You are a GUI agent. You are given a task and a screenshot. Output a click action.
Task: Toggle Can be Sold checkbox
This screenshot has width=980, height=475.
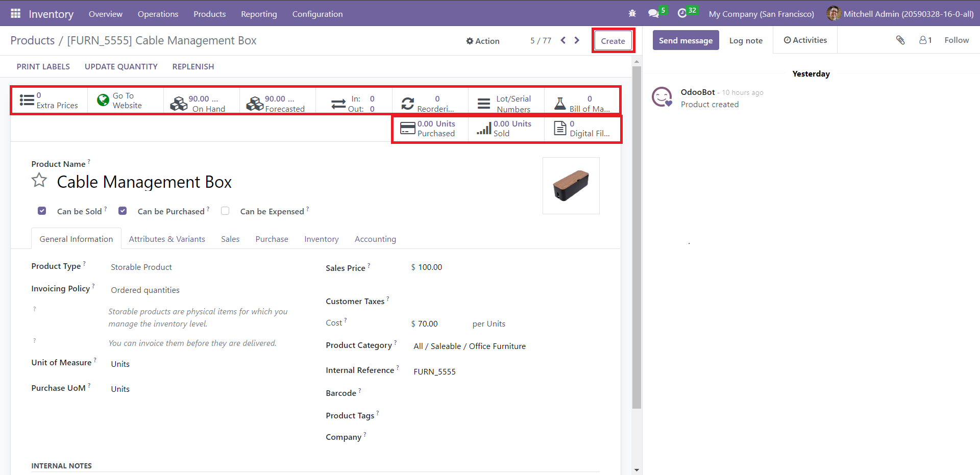tap(42, 211)
